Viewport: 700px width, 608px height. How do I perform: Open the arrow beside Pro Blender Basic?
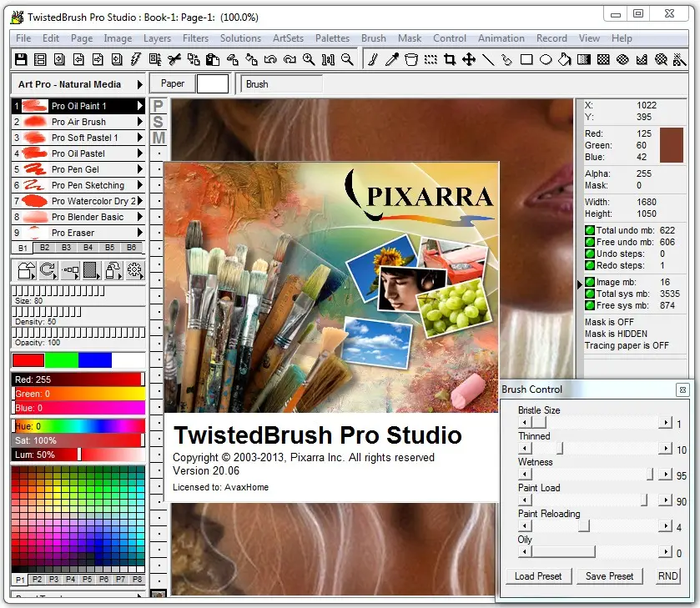tap(139, 217)
